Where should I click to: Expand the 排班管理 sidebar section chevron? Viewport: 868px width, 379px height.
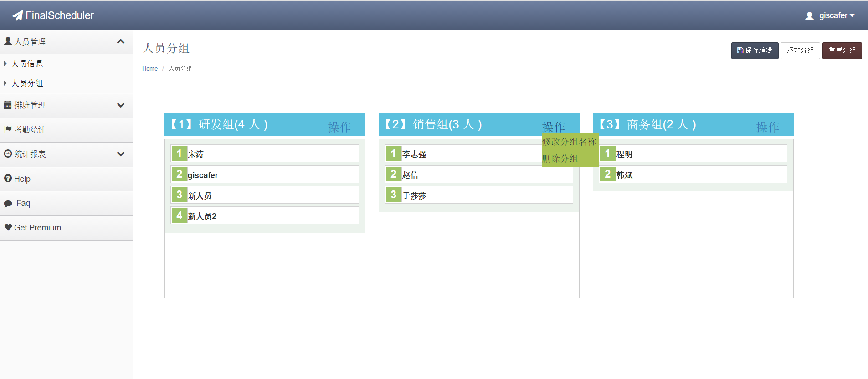point(121,105)
